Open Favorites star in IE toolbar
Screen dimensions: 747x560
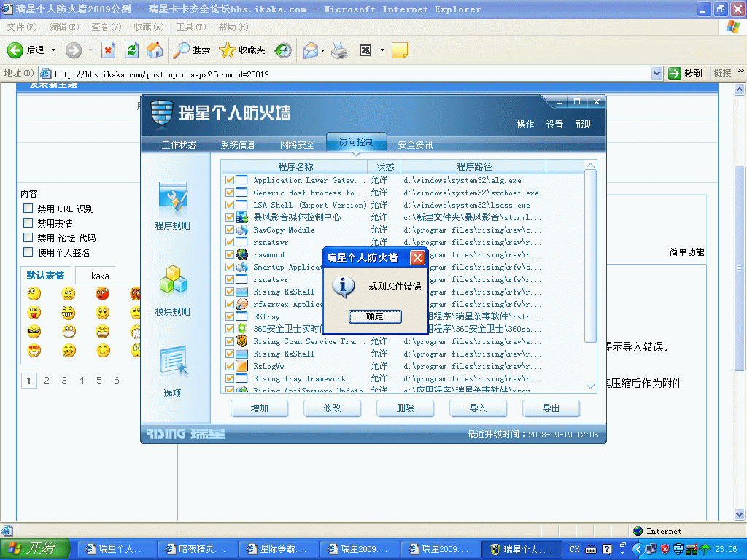tap(228, 50)
